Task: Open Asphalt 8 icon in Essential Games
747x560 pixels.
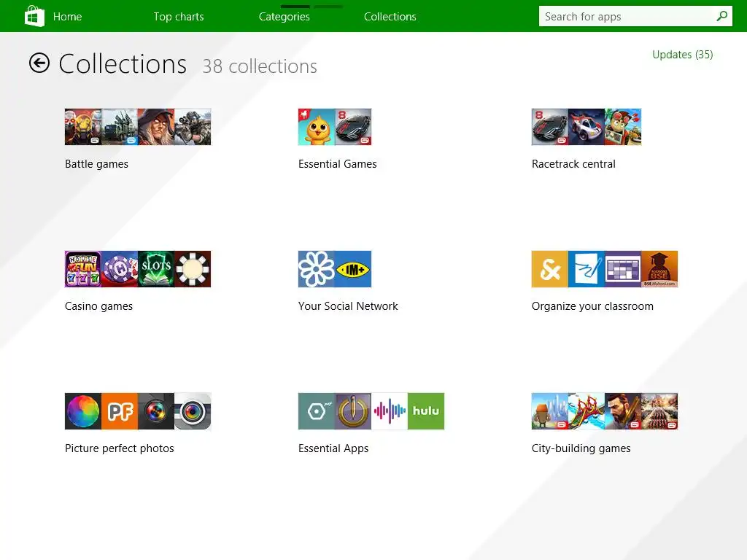Action: point(353,127)
